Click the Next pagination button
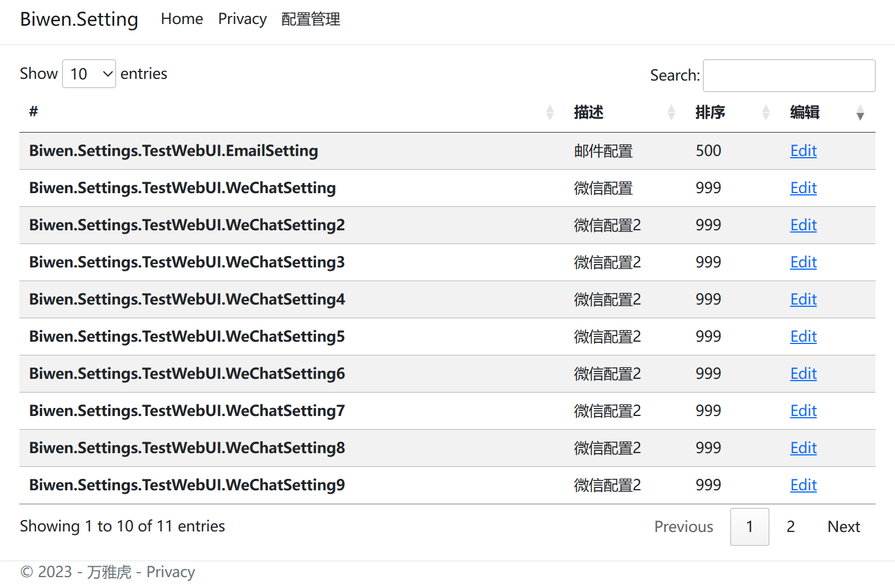This screenshot has height=588, width=895. coord(844,526)
